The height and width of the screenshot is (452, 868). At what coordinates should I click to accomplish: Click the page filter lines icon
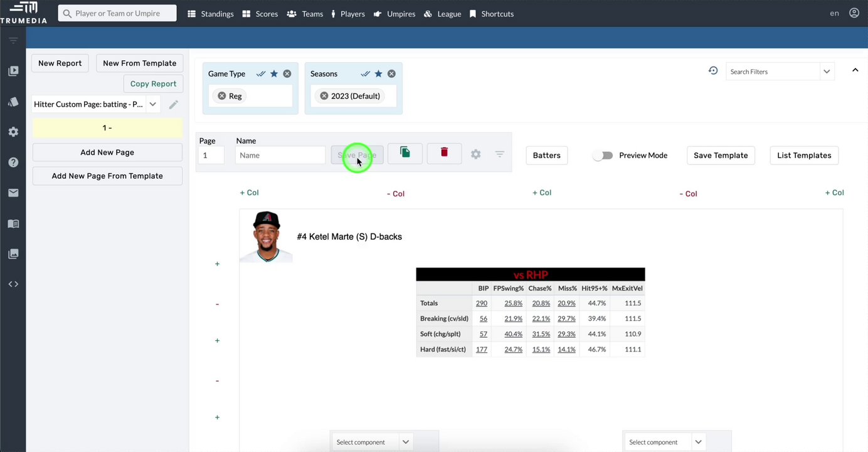pos(500,154)
